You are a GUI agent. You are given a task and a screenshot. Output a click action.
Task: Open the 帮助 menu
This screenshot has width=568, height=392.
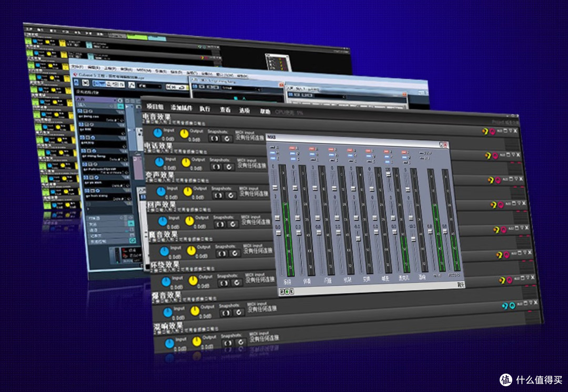pos(265,111)
